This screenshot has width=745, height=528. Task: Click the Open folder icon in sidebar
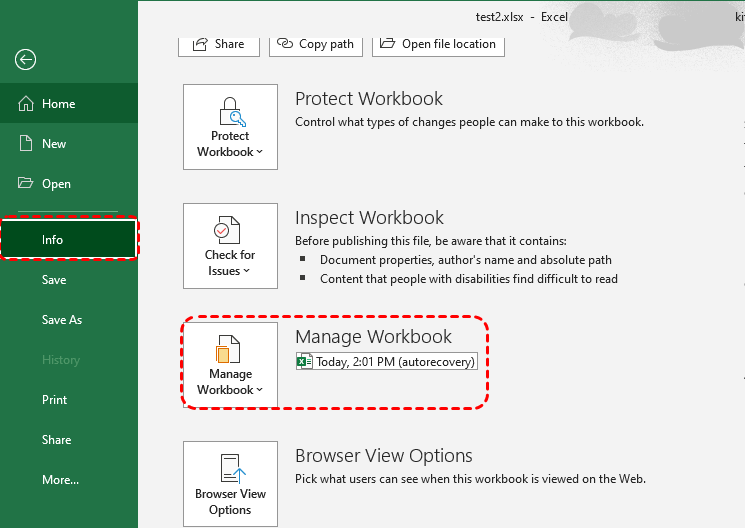pyautogui.click(x=26, y=184)
